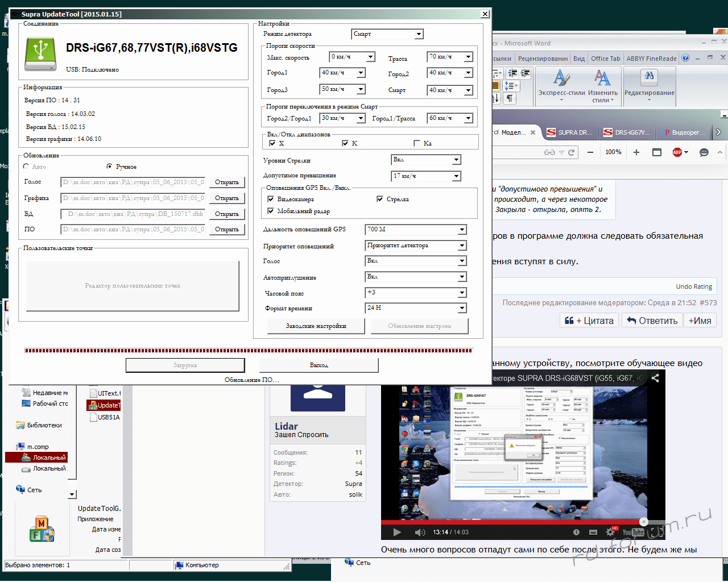Open Трасса speed threshold dropdown
The width and height of the screenshot is (728, 582).
tap(450, 57)
